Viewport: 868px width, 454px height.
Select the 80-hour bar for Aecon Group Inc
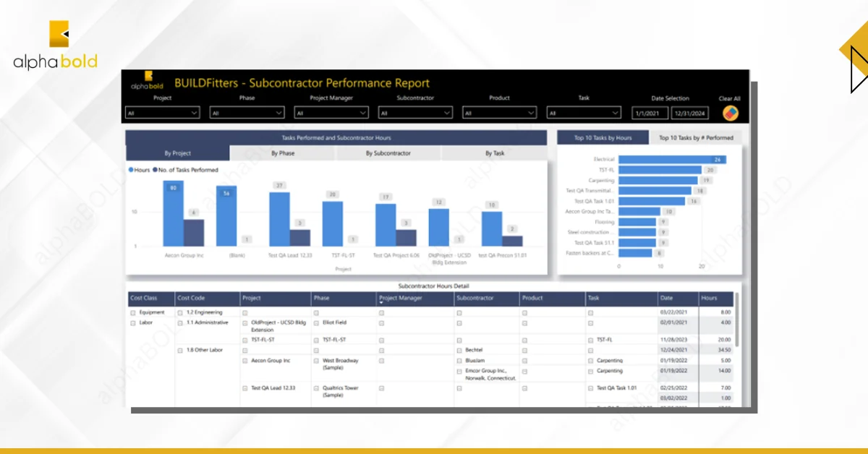173,213
